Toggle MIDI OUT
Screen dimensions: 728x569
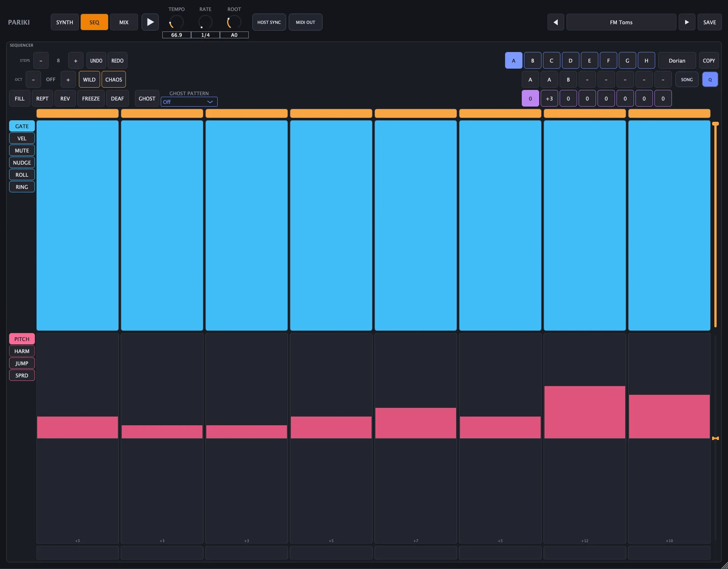306,22
